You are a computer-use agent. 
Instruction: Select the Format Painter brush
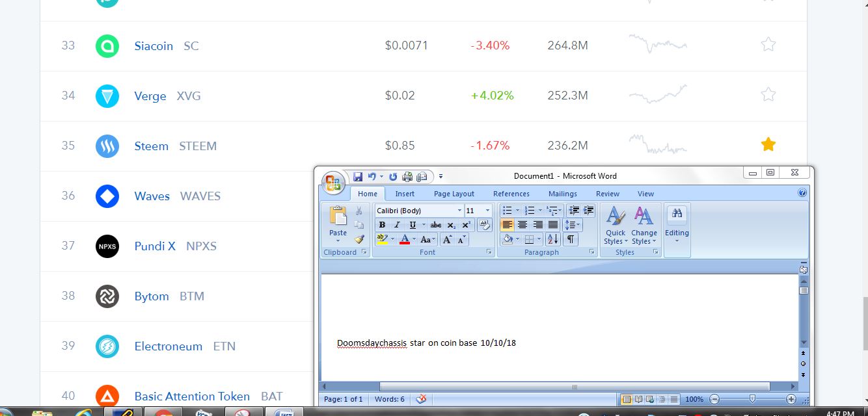(x=359, y=239)
